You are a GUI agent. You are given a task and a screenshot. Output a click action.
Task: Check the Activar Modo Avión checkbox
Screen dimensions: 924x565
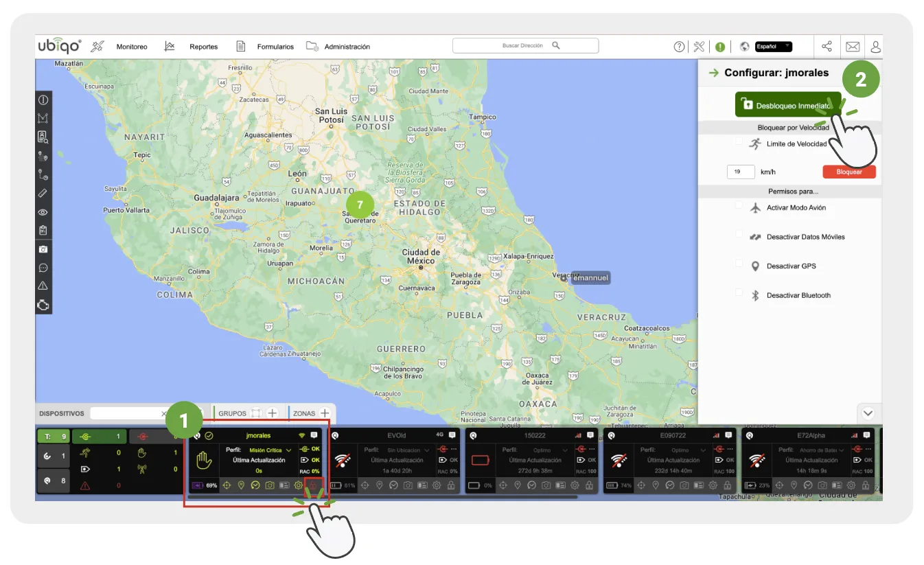coord(739,205)
